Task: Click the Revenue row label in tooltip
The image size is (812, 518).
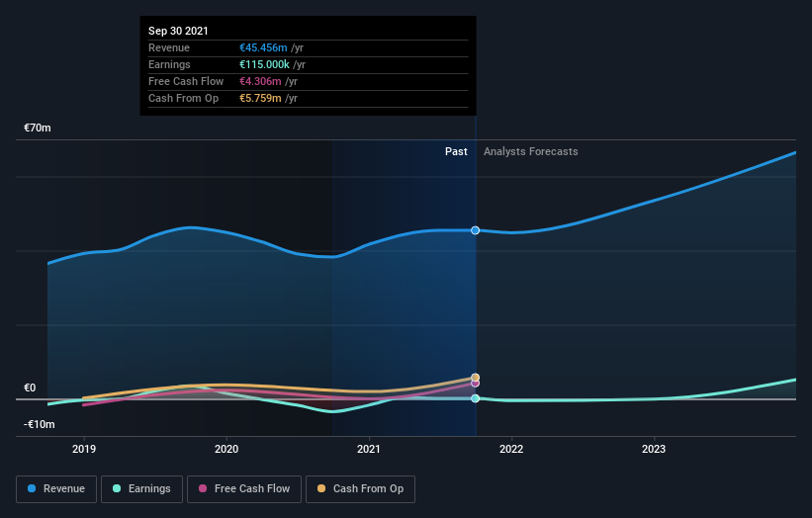Action: pos(169,47)
